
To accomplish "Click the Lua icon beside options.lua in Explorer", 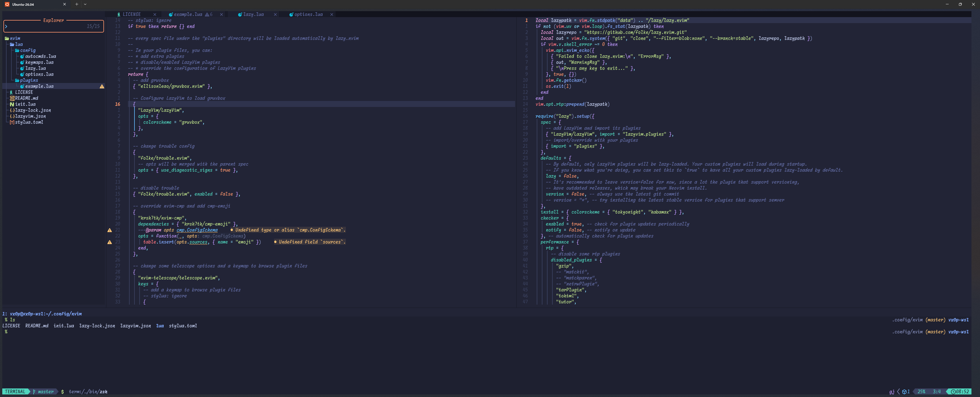I will (x=22, y=74).
